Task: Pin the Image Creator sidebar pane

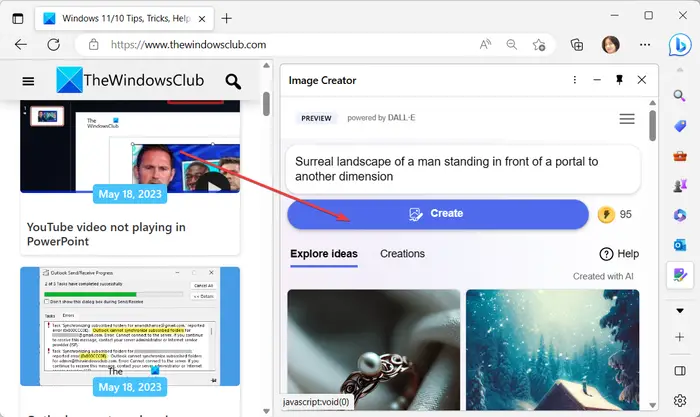Action: [x=619, y=80]
